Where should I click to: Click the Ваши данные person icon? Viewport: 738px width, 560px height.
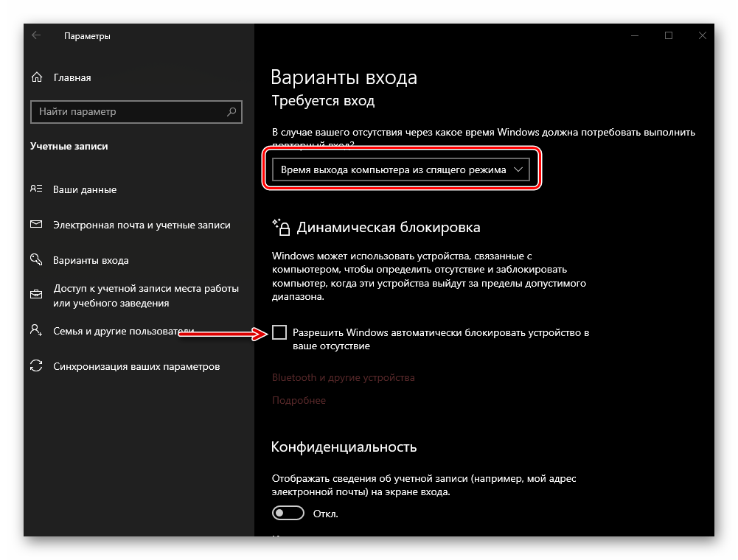pyautogui.click(x=36, y=189)
